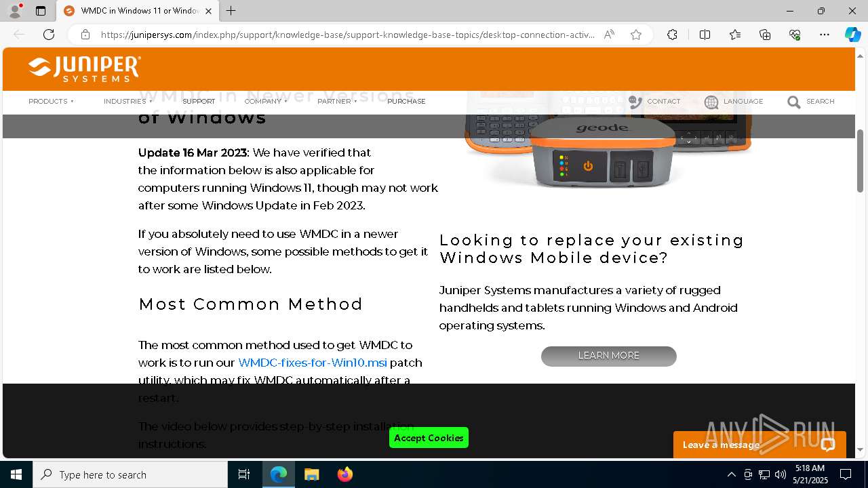Open the Collections icon
This screenshot has width=868, height=488.
[x=765, y=35]
